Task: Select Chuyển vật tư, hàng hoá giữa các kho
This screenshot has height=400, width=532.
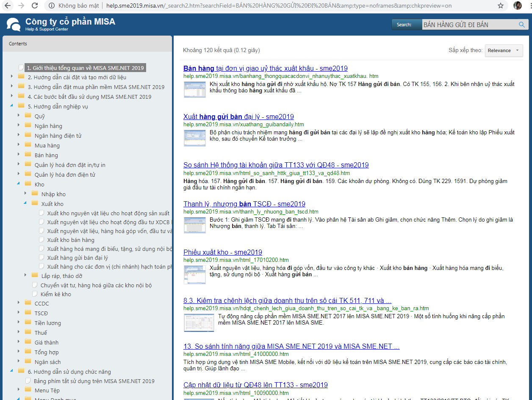Action: click(x=96, y=285)
